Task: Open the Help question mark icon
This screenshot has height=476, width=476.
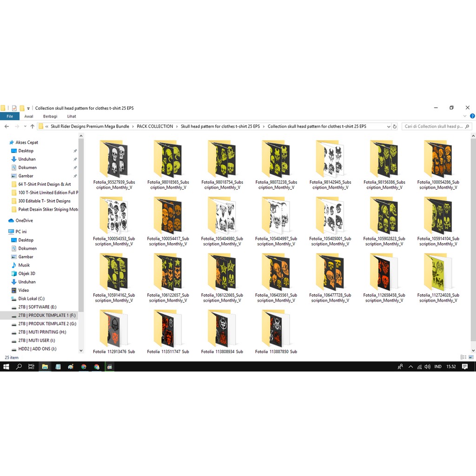Action: click(472, 117)
